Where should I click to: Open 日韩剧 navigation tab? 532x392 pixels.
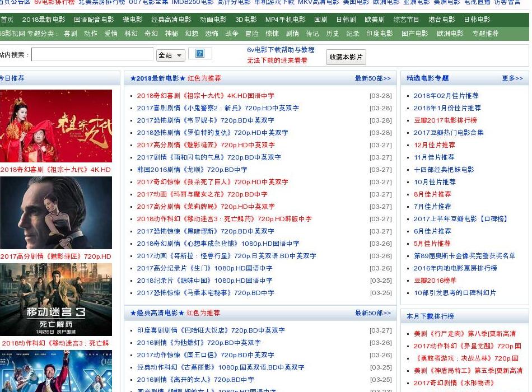click(346, 20)
